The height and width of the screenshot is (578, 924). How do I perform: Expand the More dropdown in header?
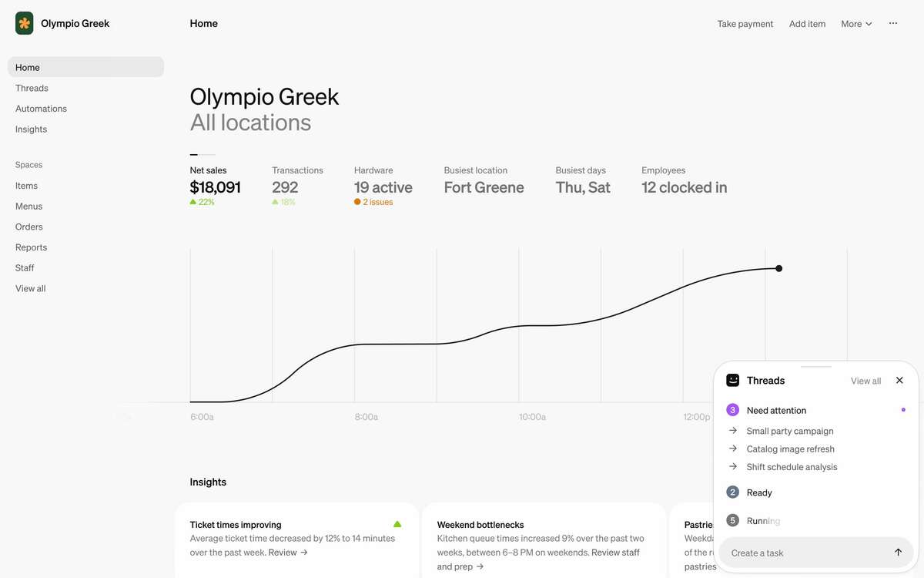(x=856, y=24)
